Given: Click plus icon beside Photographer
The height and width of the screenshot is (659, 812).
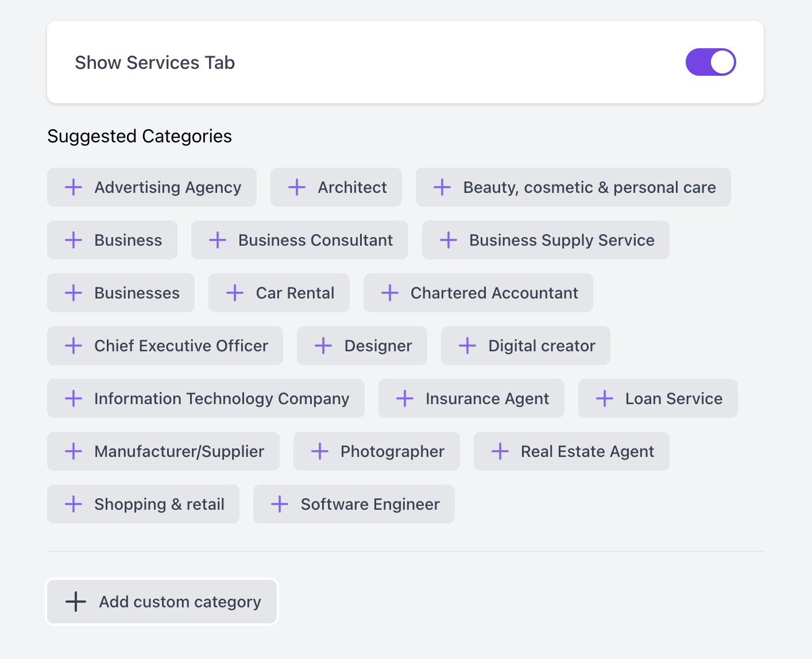Looking at the screenshot, I should pyautogui.click(x=320, y=451).
